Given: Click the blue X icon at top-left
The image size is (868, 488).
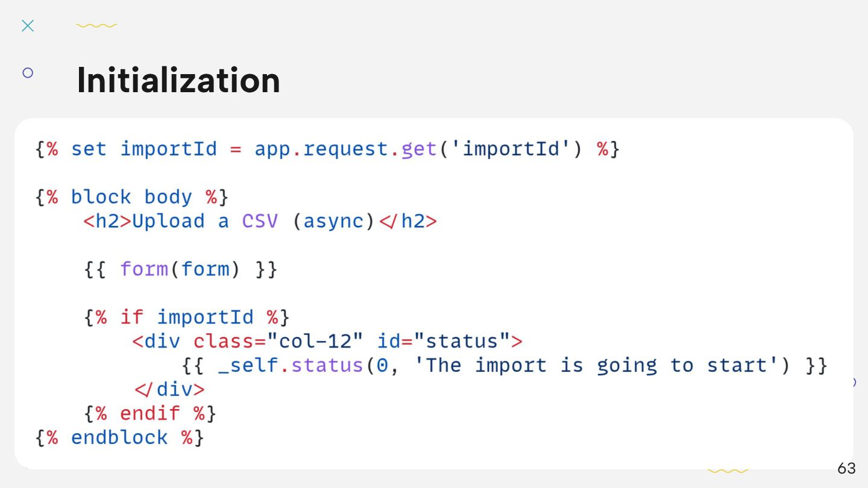Looking at the screenshot, I should coord(28,25).
